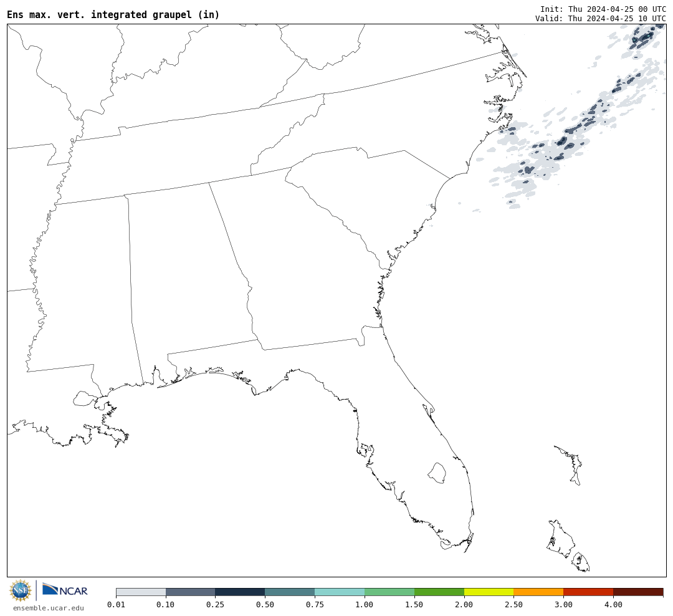Click the 2.00–2.50 yellow colorbar segment
The width and height of the screenshot is (673, 616).
click(x=489, y=592)
